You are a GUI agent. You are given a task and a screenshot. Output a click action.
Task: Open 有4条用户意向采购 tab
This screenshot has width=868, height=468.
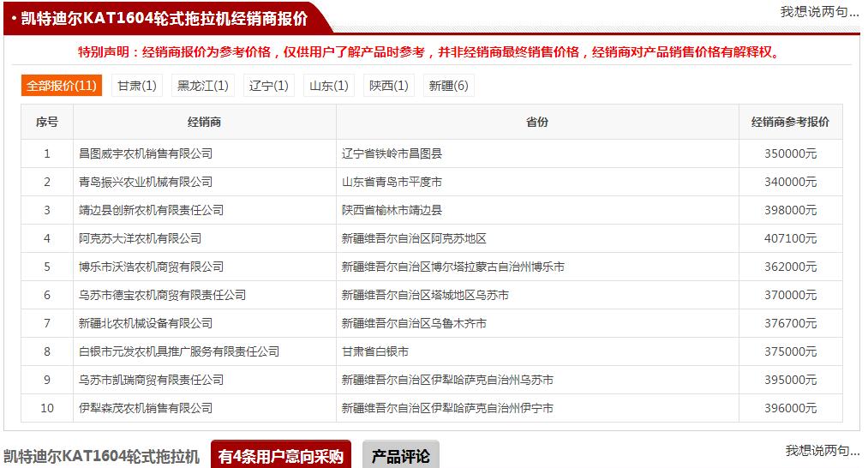tap(281, 455)
